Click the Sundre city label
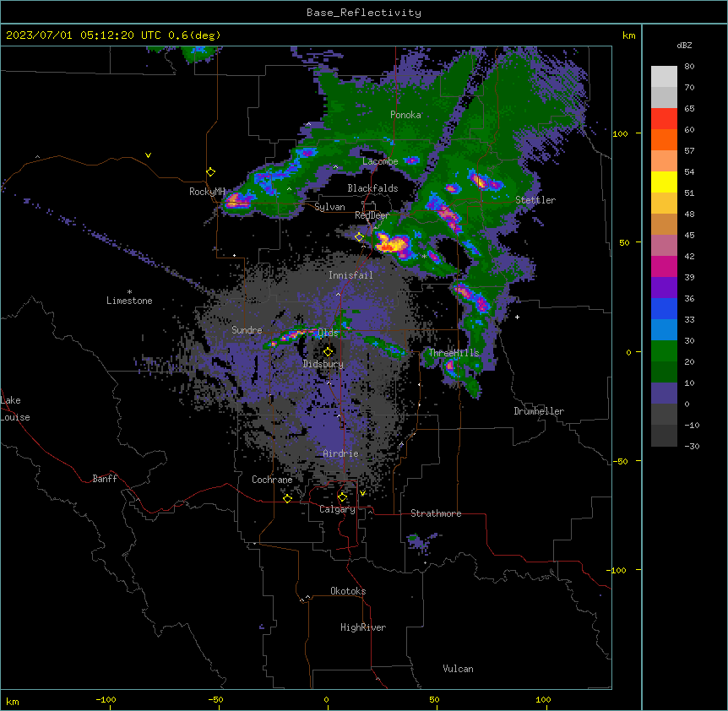The image size is (728, 711). 247,330
